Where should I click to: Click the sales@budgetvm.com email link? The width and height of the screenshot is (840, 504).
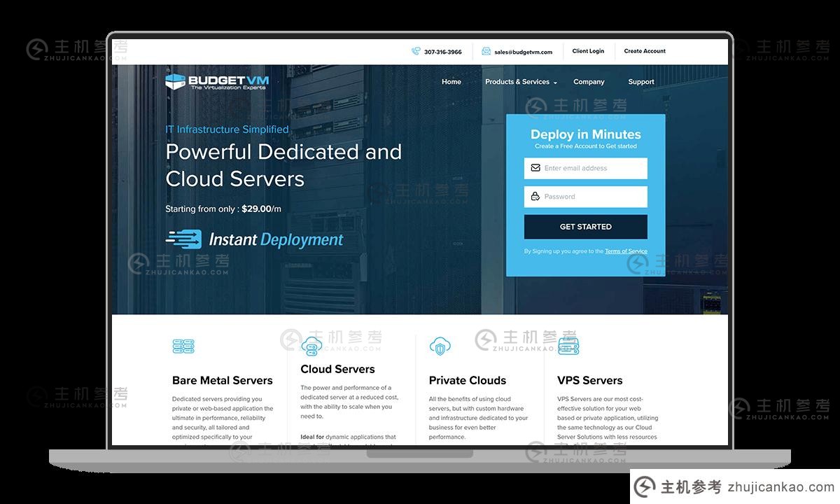(523, 52)
